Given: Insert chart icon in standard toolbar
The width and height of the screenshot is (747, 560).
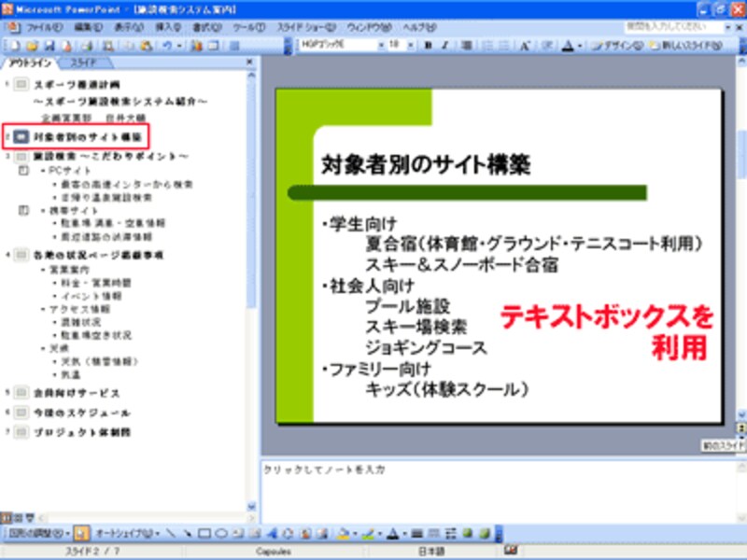Looking at the screenshot, I should [x=196, y=46].
